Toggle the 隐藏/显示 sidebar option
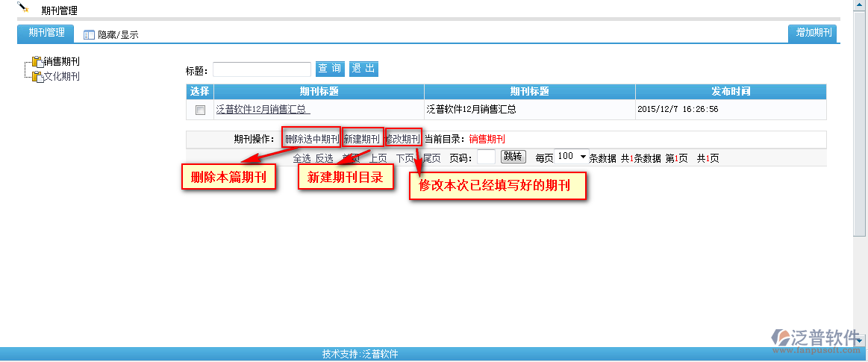 click(118, 35)
